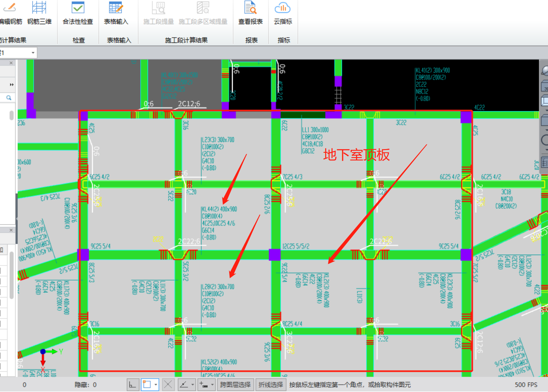Open the point offset dropdown arrow
Viewport: 548px width, 392px height.
[212, 385]
